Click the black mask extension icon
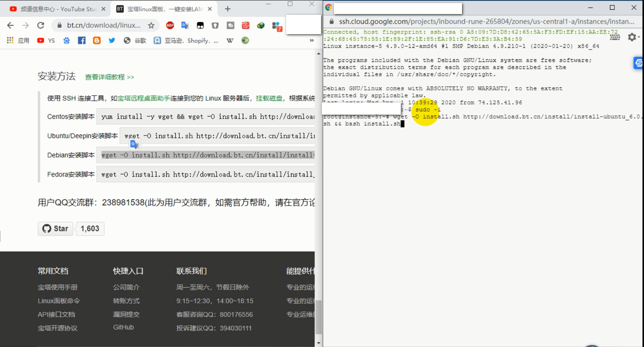The height and width of the screenshot is (347, 644). (x=200, y=25)
